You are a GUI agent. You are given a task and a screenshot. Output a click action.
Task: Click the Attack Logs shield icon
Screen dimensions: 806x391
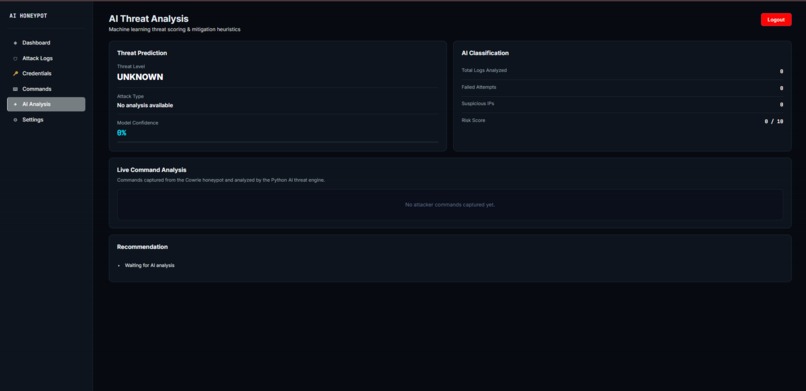coord(15,59)
